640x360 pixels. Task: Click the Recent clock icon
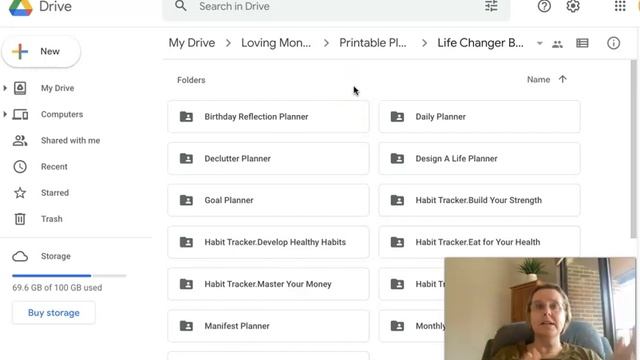tap(20, 167)
